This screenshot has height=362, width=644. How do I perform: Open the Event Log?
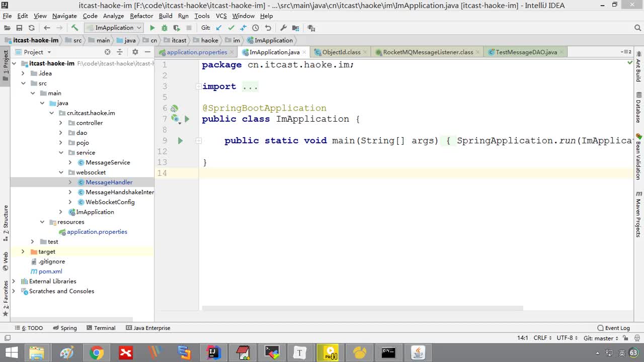[x=613, y=328]
